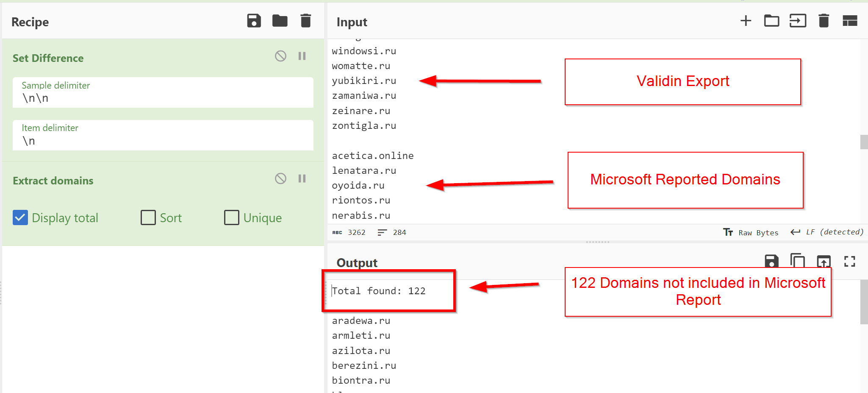The height and width of the screenshot is (393, 868).
Task: Enable the Unique checkbox
Action: (232, 217)
